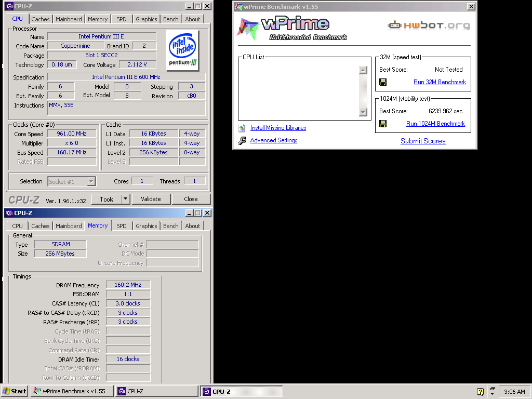
Task: Click the Intel Pentium III E name field
Action: click(x=101, y=36)
